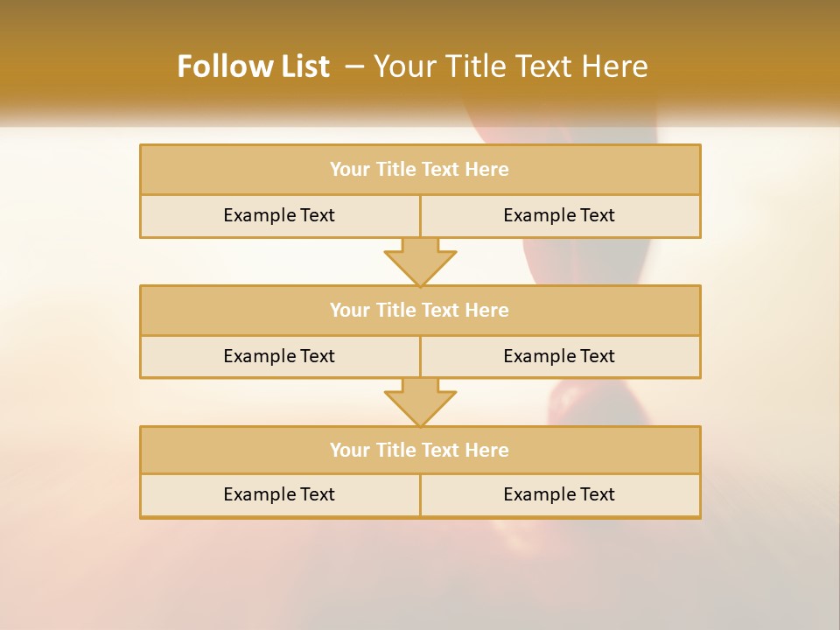Click the golden header banner left of the title
840x630 pixels.
coord(79,61)
